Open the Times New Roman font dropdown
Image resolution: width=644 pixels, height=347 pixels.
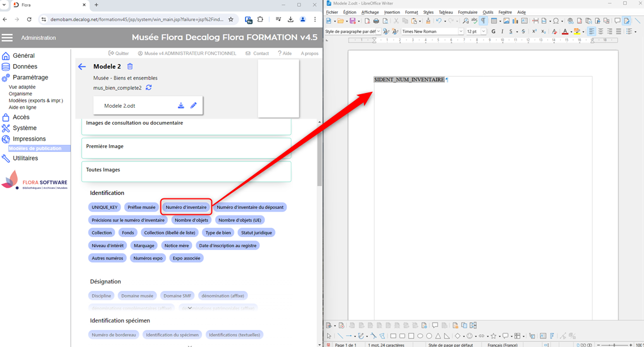coord(461,32)
